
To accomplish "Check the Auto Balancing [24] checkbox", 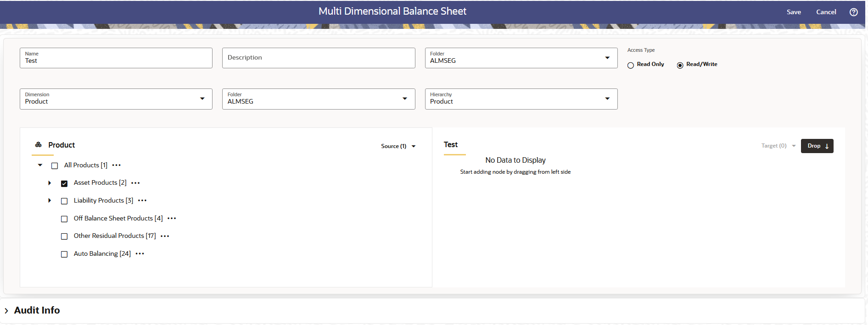I will click(64, 254).
